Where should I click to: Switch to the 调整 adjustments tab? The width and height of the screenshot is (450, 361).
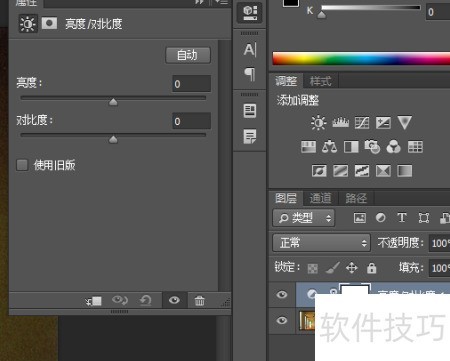(286, 81)
